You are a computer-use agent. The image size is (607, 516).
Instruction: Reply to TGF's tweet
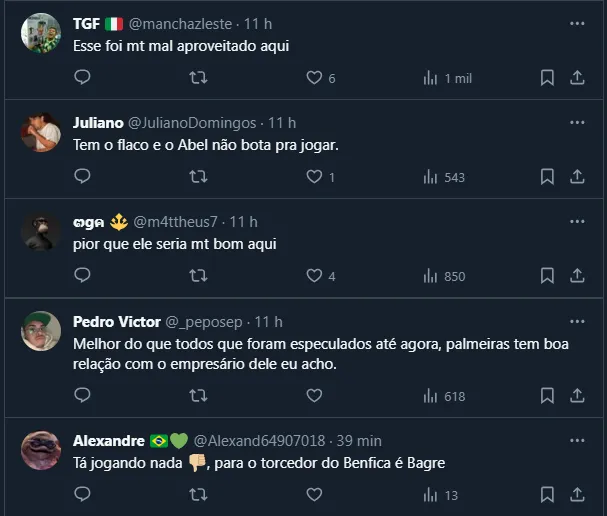[x=83, y=77]
